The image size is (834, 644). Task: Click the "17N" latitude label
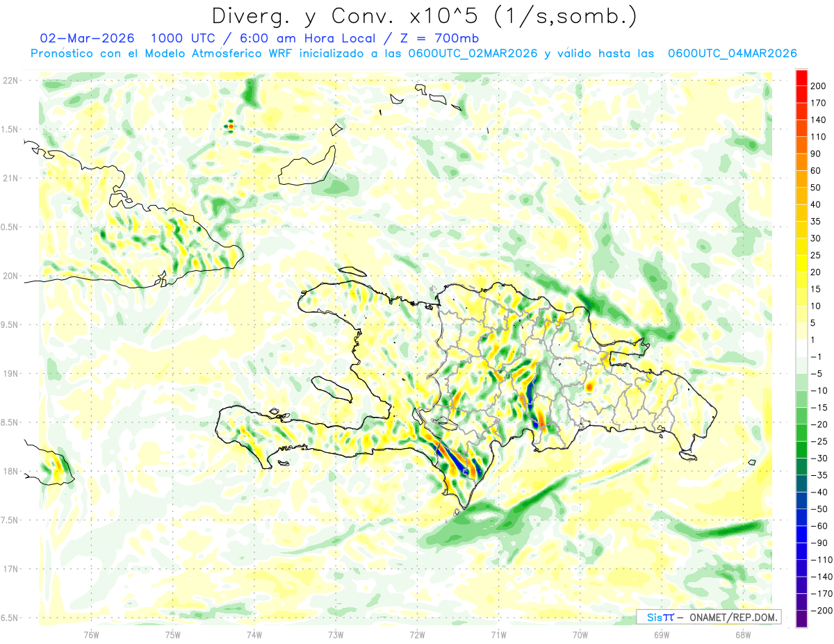tap(10, 569)
